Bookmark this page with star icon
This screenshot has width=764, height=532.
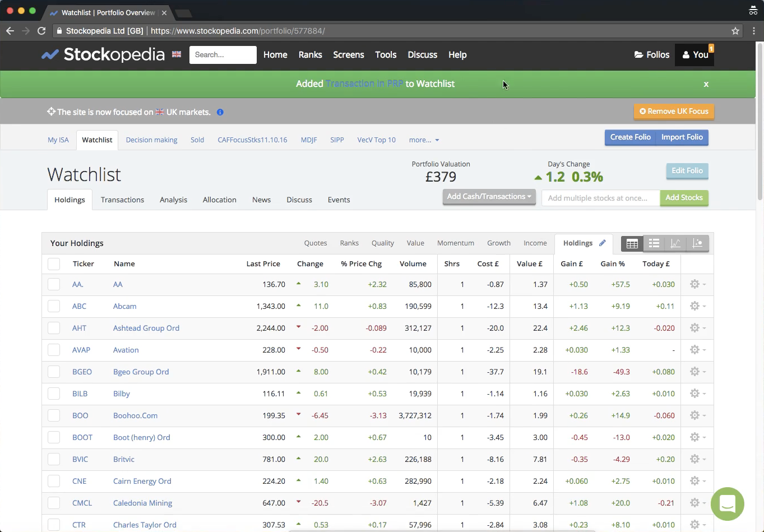tap(735, 31)
